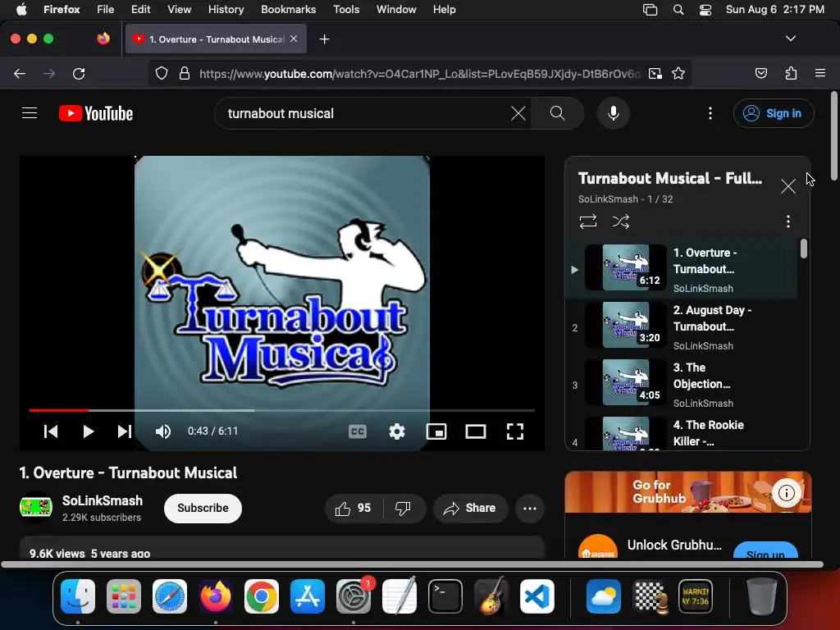Select the Overture - Turnabout Musical tab
The image size is (840, 630).
pos(216,39)
